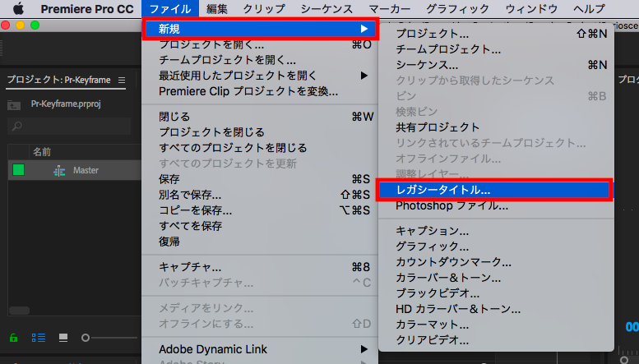Select キャプション... in submenu

tap(497, 231)
